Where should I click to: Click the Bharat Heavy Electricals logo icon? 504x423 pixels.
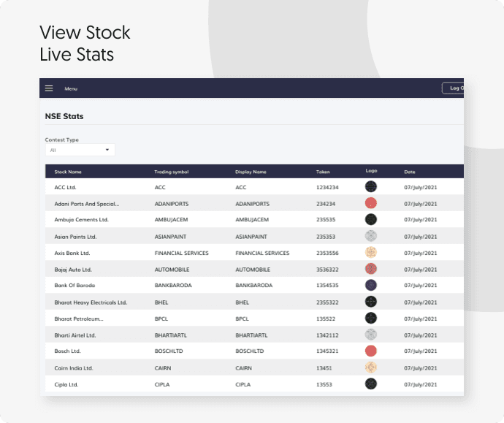(371, 302)
